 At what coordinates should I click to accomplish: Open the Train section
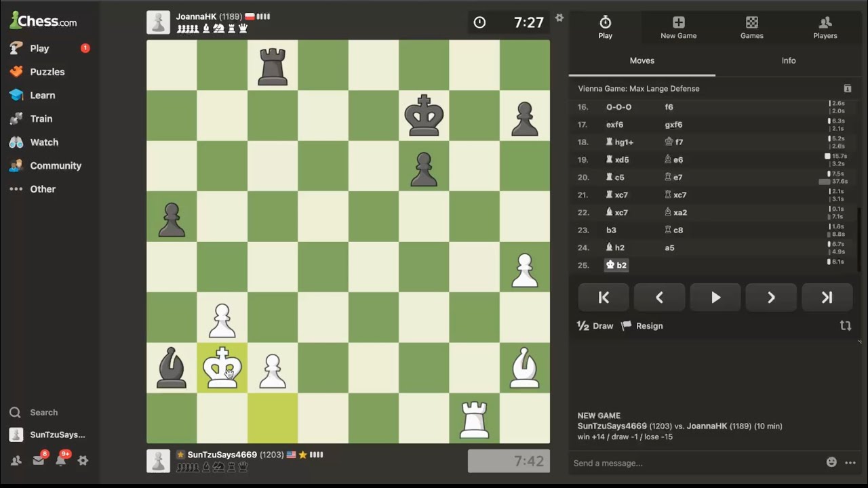41,119
